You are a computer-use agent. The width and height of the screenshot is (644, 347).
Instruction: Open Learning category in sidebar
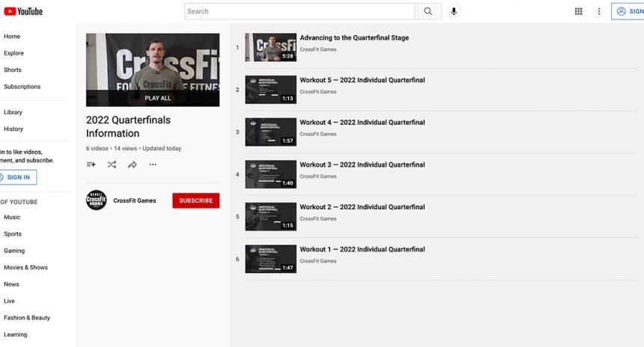click(16, 335)
